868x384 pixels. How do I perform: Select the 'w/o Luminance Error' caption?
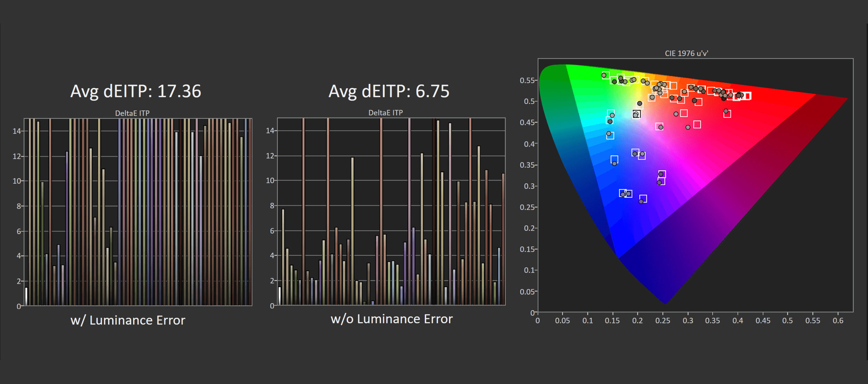point(392,319)
